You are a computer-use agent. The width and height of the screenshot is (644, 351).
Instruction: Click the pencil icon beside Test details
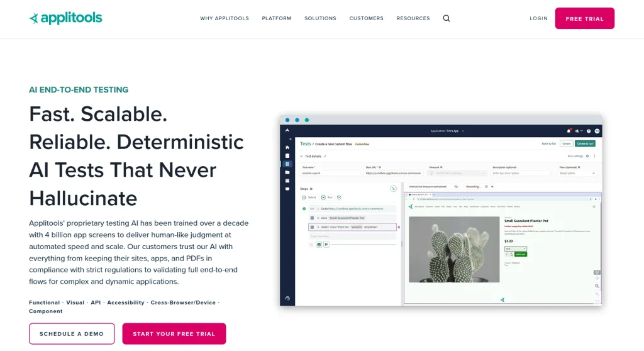(x=325, y=155)
